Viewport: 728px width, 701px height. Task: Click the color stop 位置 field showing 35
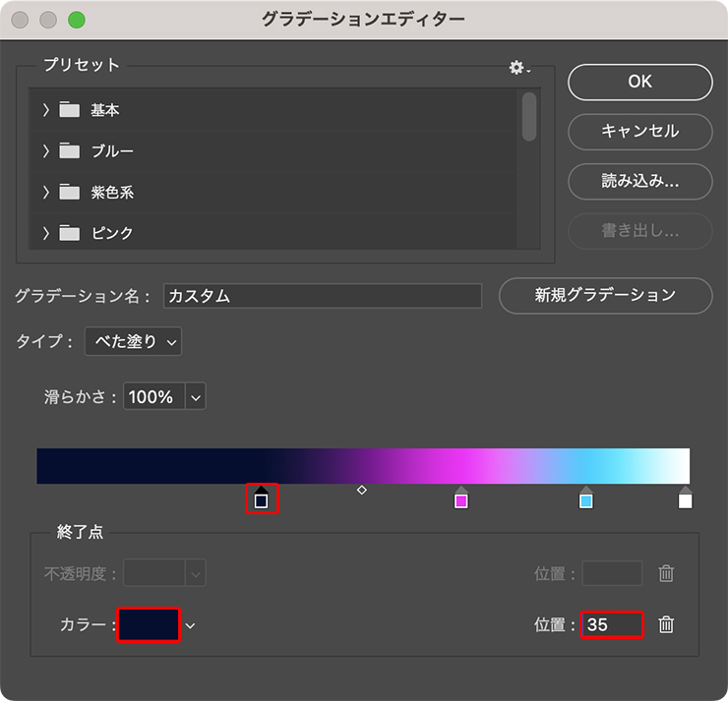[x=612, y=625]
